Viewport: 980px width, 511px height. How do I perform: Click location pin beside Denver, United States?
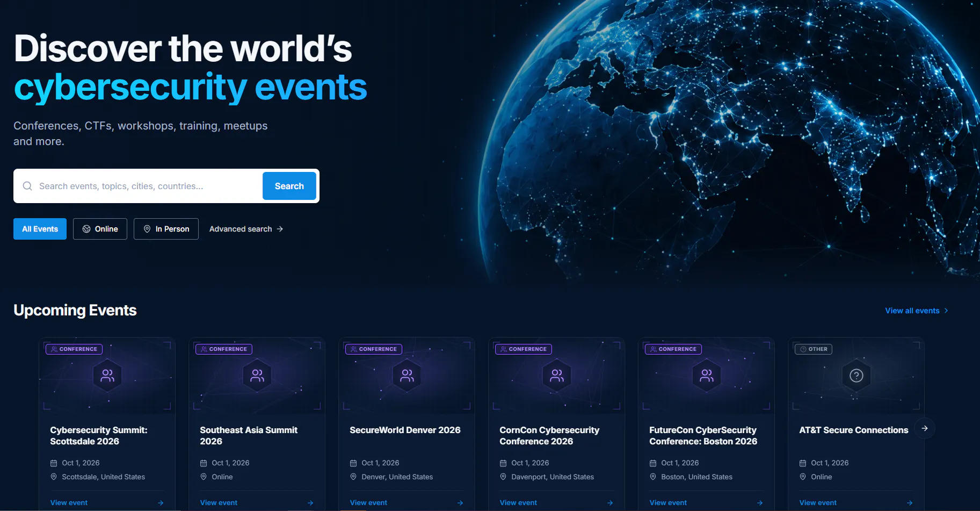[x=353, y=477]
